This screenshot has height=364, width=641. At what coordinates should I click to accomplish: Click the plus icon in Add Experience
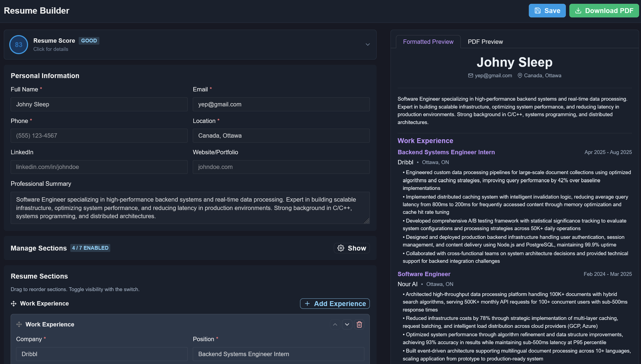[x=307, y=303]
